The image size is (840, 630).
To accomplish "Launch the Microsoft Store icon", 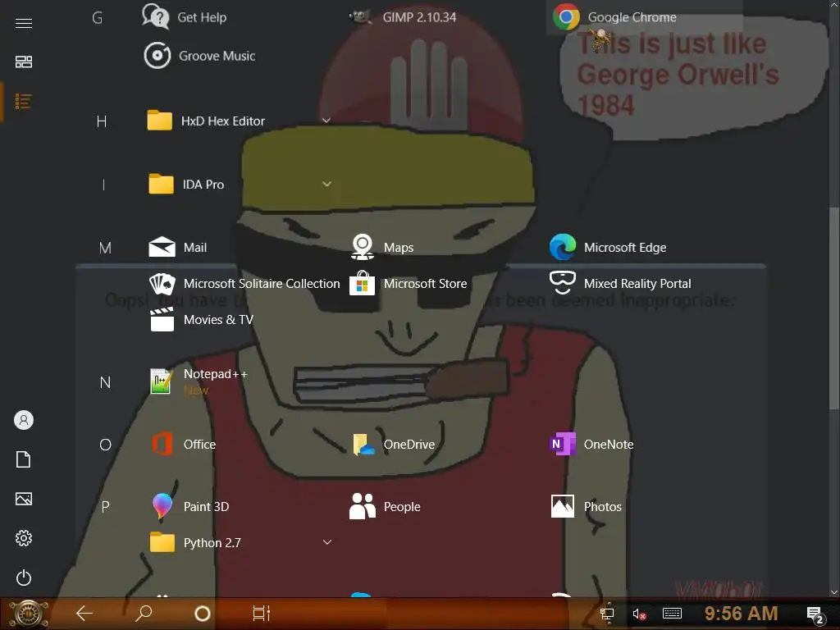I will (362, 283).
